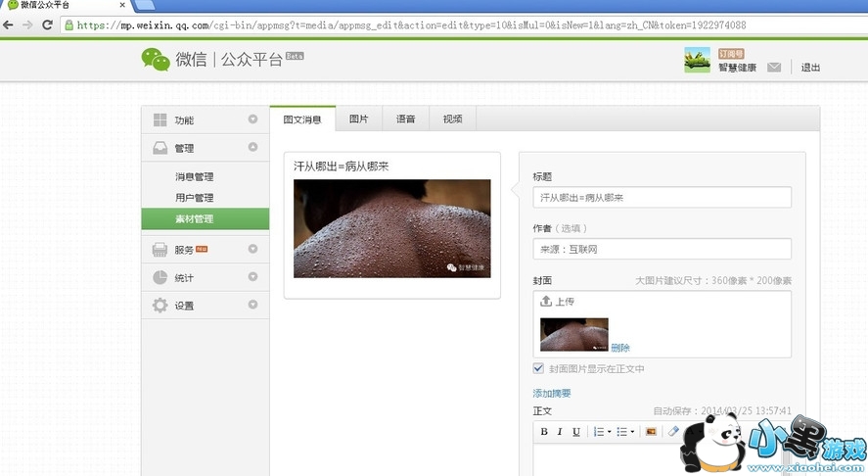This screenshot has width=868, height=476.
Task: Close the 微信公众平台 browser tab
Action: [x=122, y=5]
